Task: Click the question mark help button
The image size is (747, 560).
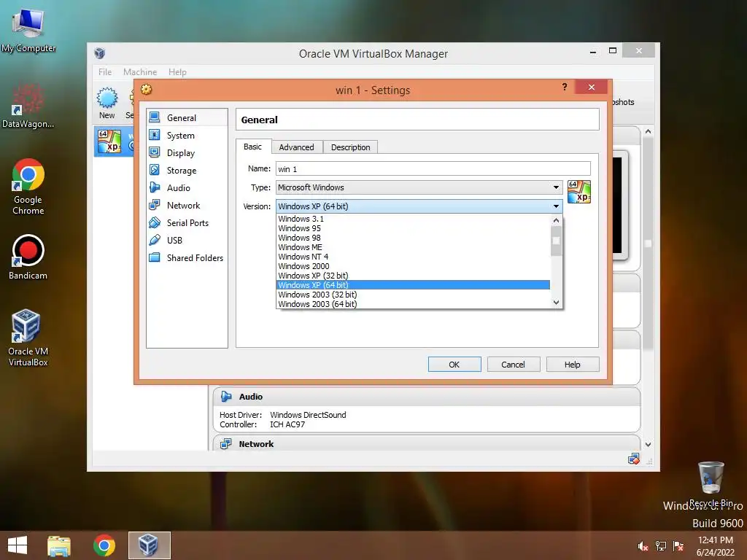Action: [x=565, y=87]
